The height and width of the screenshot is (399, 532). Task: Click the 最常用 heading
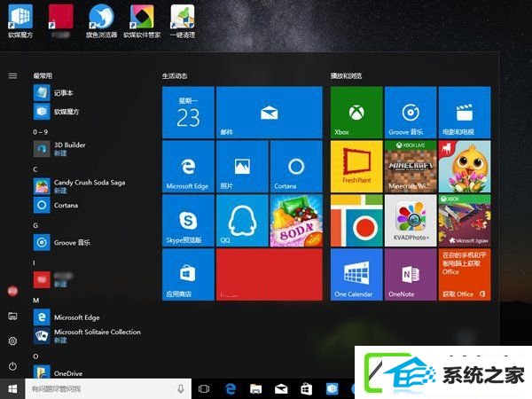pos(43,75)
